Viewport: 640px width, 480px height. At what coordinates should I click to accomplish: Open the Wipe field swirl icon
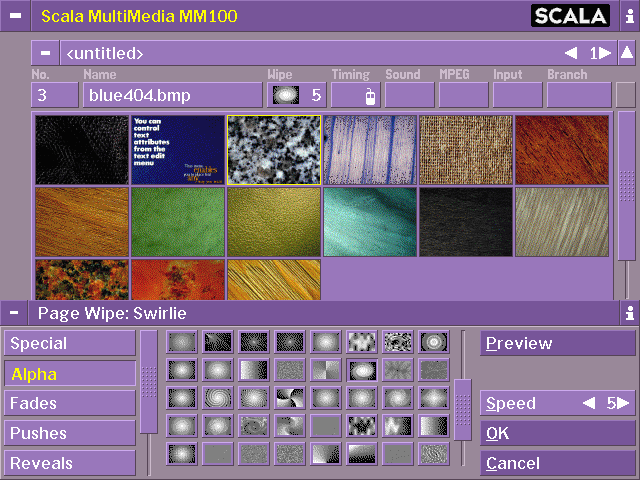[285, 96]
